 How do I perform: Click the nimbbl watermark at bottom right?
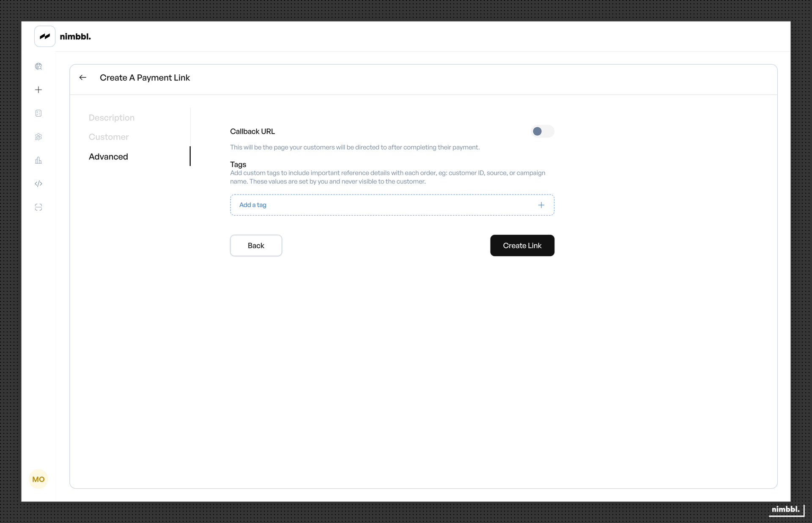pyautogui.click(x=785, y=510)
